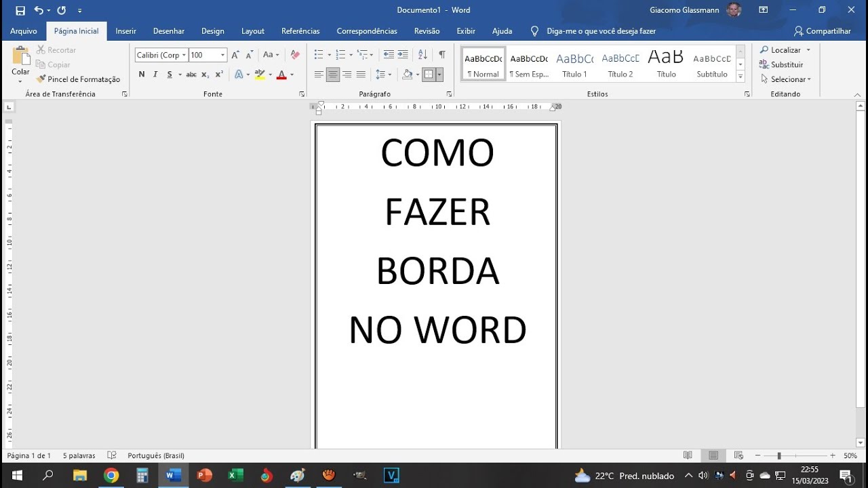Open the borders dropdown arrow
Image resolution: width=868 pixels, height=488 pixels.
click(x=439, y=75)
